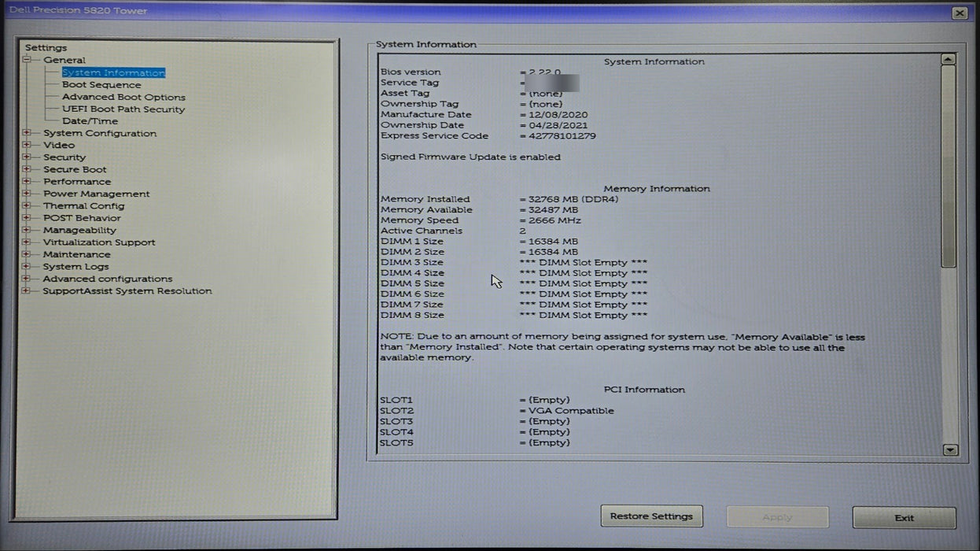
Task: Open Boot Sequence settings
Action: pos(101,85)
